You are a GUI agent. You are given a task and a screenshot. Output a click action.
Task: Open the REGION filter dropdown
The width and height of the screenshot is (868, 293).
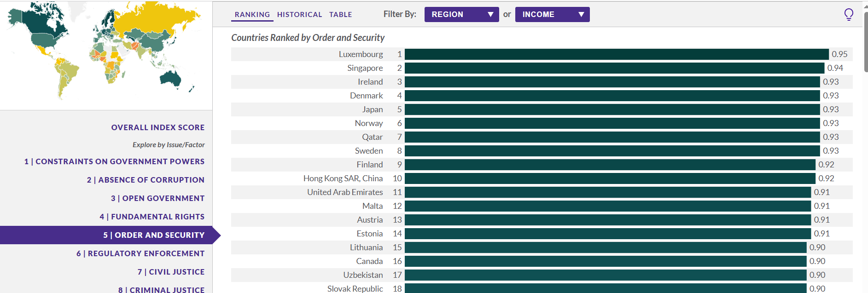(x=461, y=14)
